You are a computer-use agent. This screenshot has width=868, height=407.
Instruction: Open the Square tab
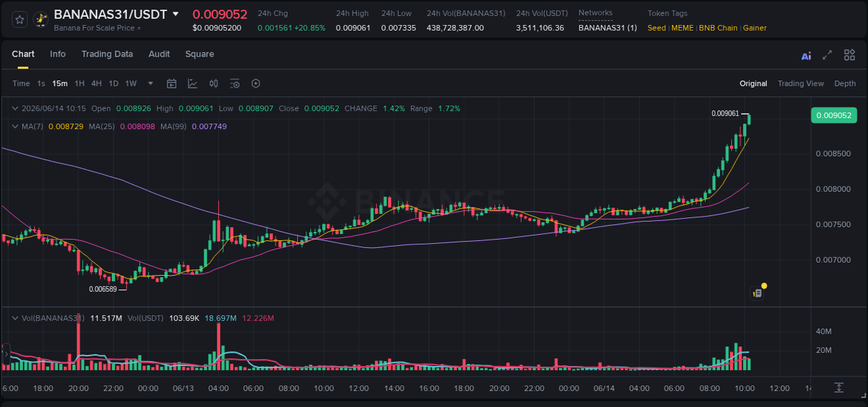coord(199,54)
